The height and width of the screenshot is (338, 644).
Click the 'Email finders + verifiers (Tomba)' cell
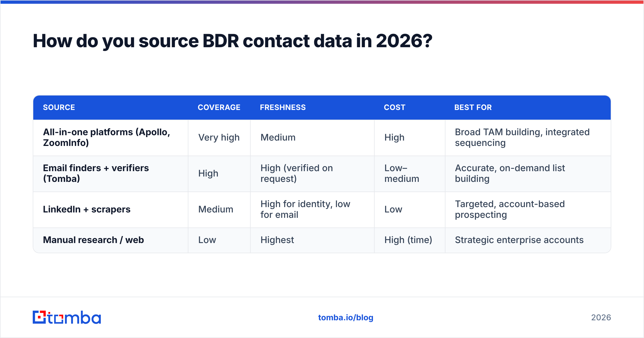click(x=111, y=174)
